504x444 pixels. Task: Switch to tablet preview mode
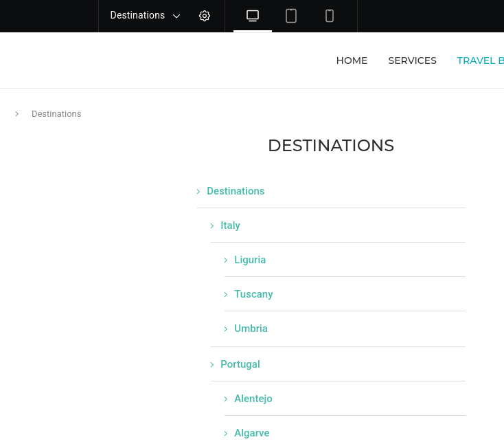click(x=291, y=16)
